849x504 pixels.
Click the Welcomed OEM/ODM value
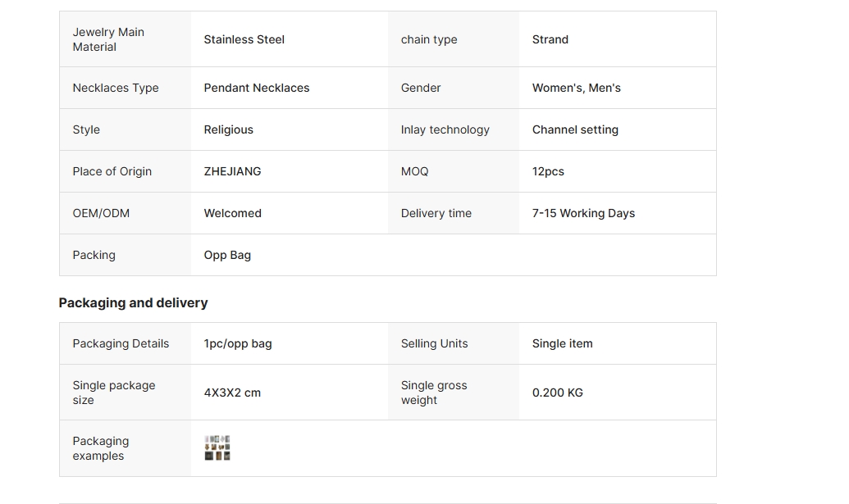tap(233, 213)
